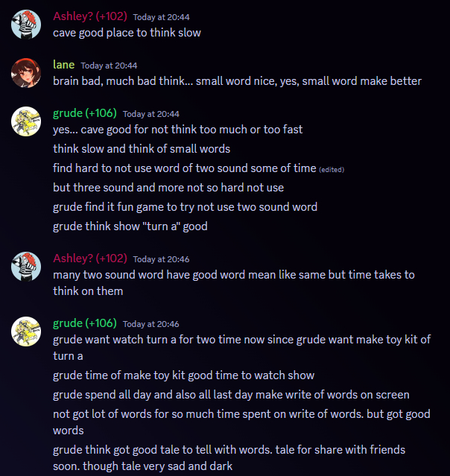This screenshot has width=450, height=476.
Task: Click the 20:46 timestamp beside grude's name
Action: (x=151, y=324)
